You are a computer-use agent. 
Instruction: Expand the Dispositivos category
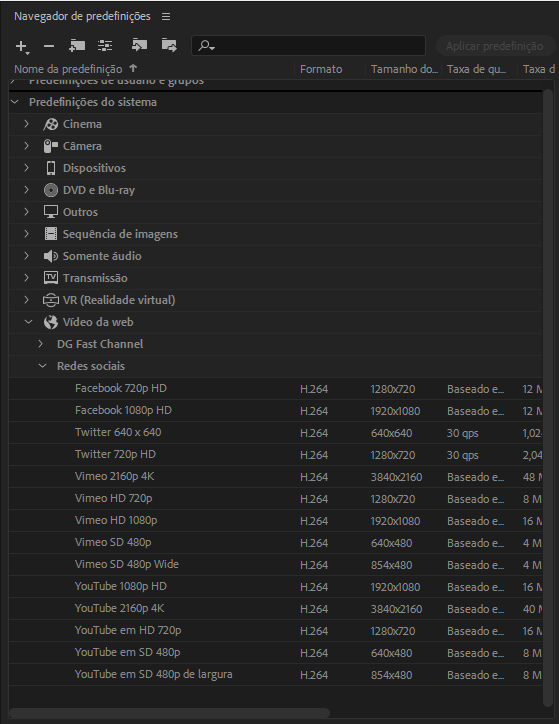tap(26, 168)
